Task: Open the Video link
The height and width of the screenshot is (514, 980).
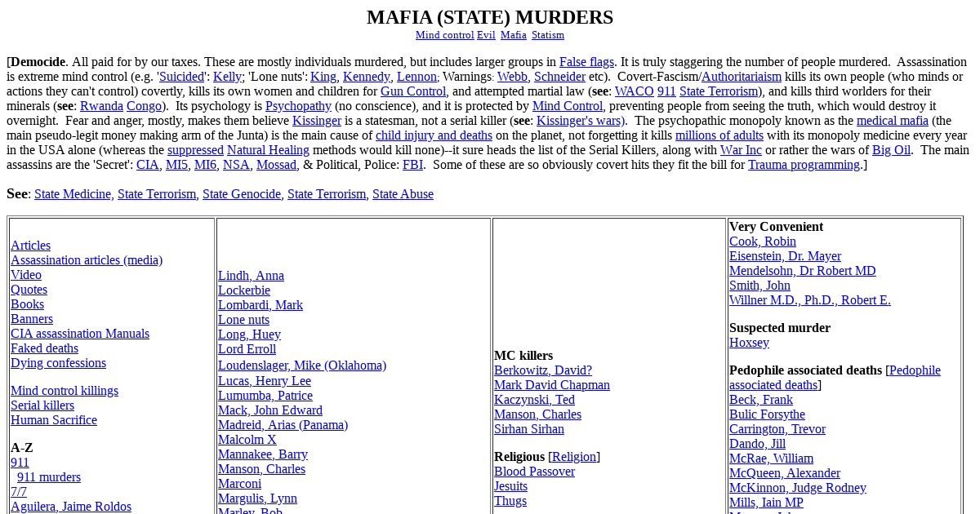Action: pos(26,275)
